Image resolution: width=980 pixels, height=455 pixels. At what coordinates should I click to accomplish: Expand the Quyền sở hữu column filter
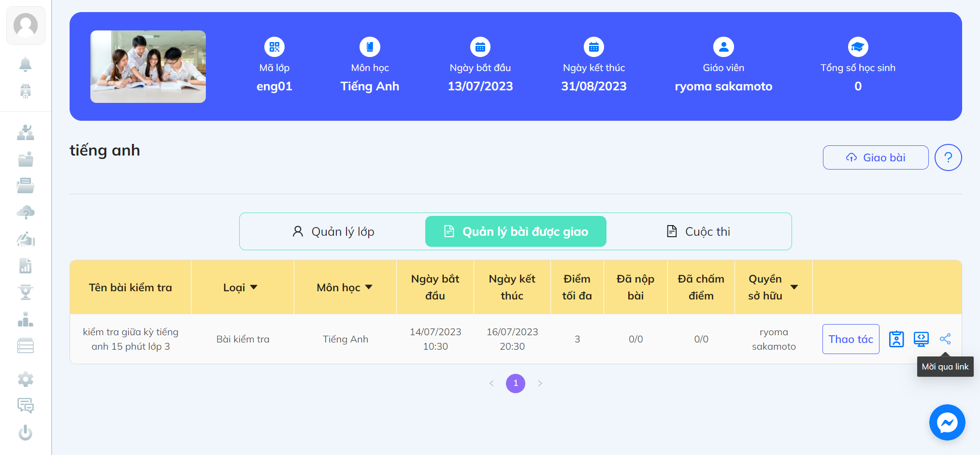(794, 287)
